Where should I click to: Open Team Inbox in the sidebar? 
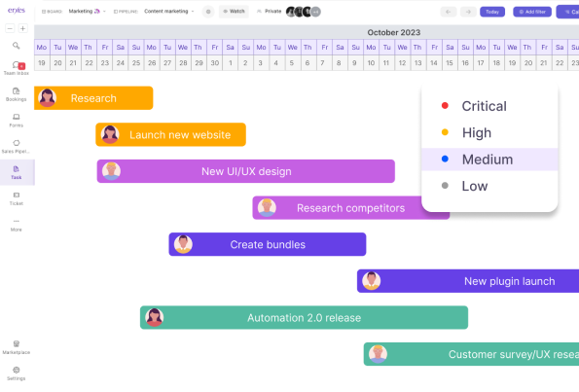coord(17,68)
